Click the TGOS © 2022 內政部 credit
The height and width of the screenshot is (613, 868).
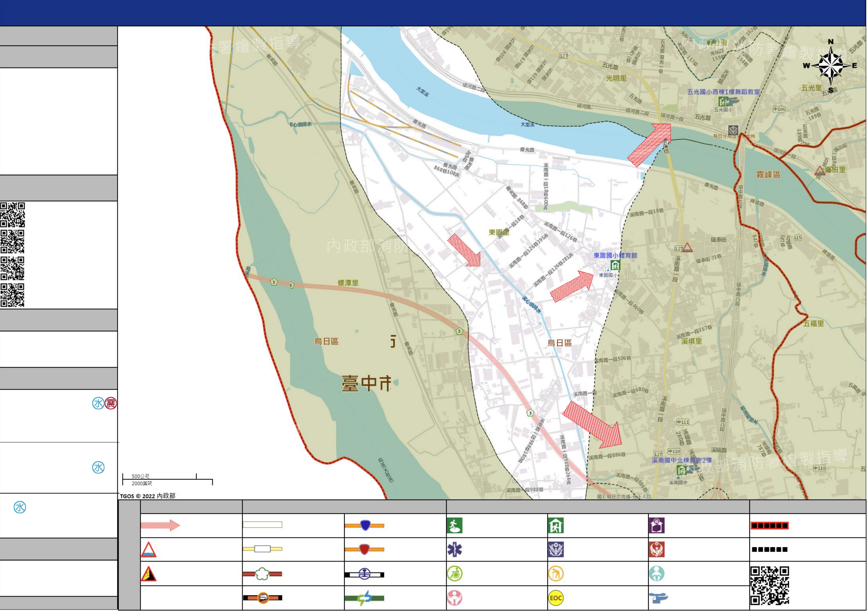click(148, 496)
